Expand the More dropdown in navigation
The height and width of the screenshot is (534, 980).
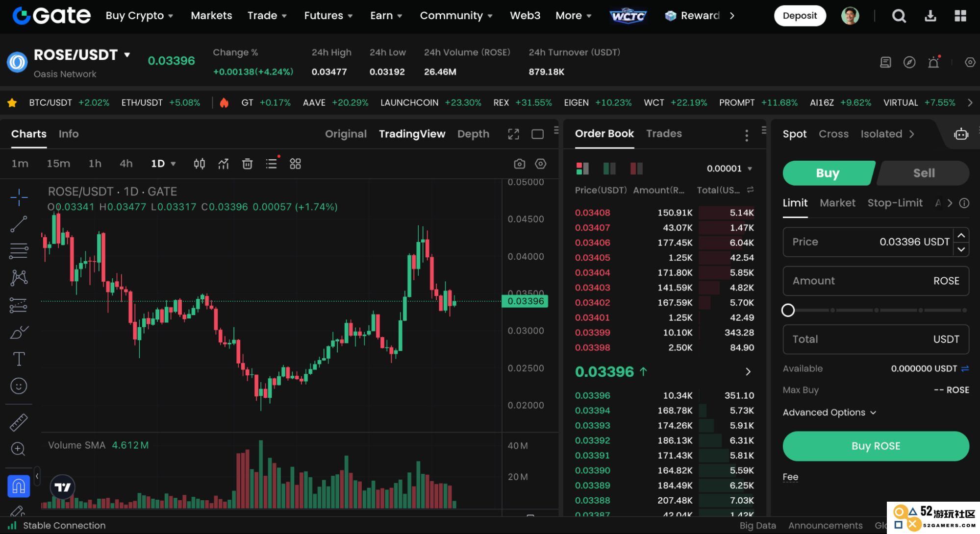pyautogui.click(x=573, y=16)
